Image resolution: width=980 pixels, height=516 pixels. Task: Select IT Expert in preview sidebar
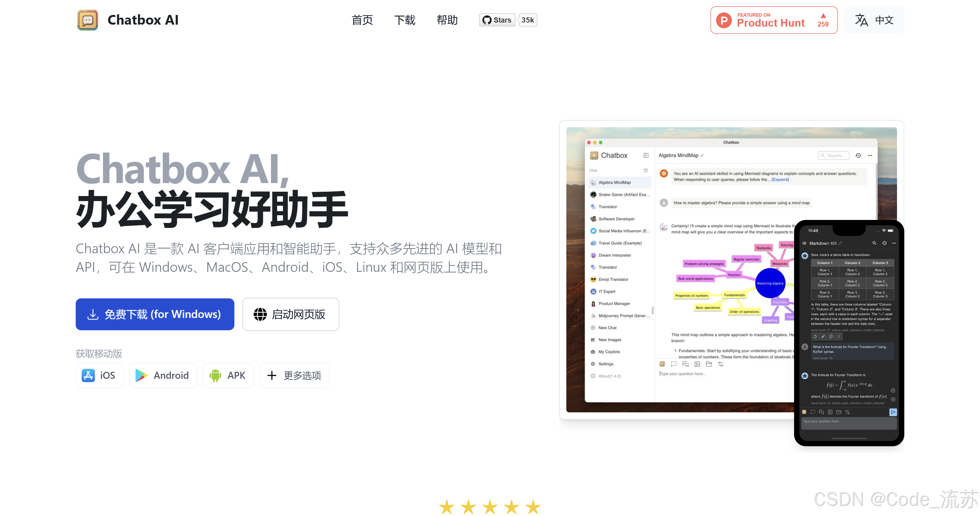tap(619, 291)
